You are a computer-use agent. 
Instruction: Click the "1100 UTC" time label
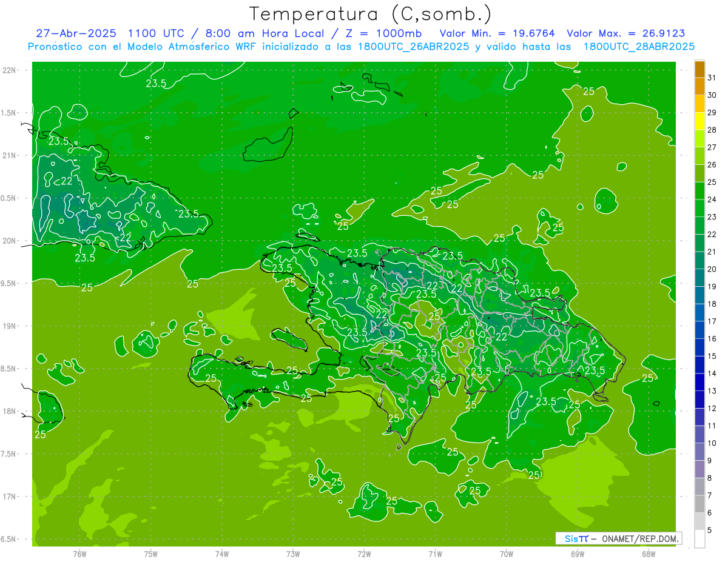[x=157, y=33]
